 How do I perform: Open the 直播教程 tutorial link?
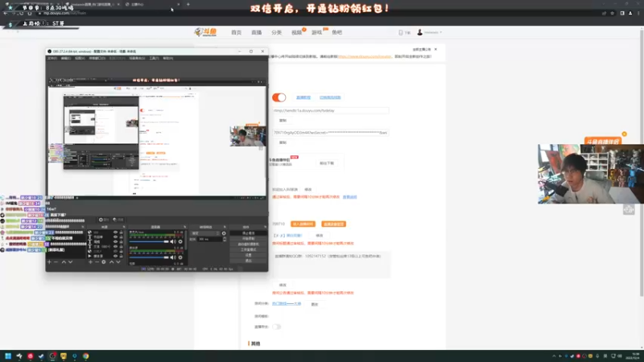click(303, 97)
